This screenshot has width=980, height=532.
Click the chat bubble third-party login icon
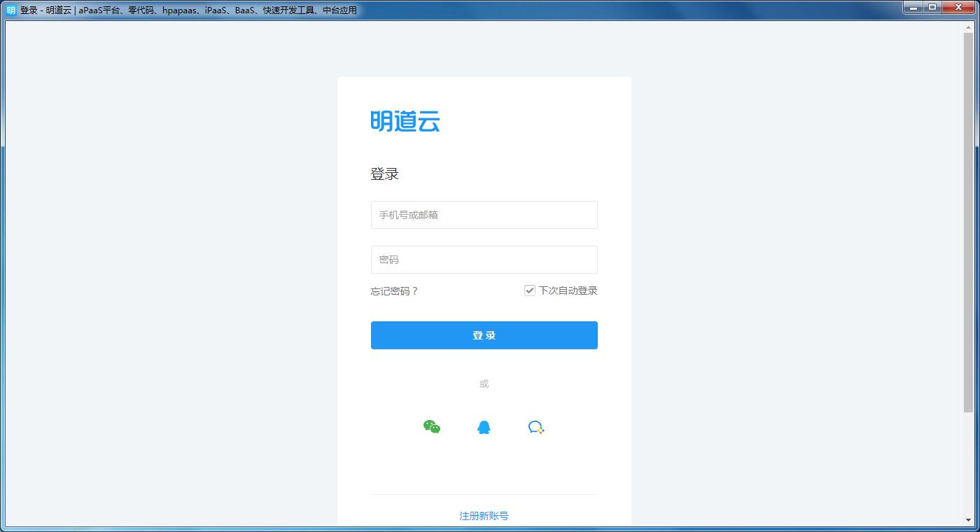(536, 427)
